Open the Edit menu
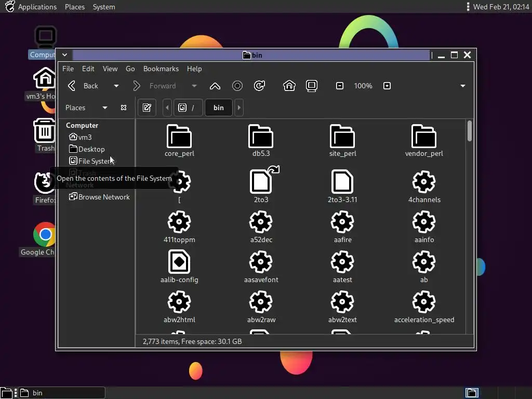The width and height of the screenshot is (532, 399). [x=88, y=69]
